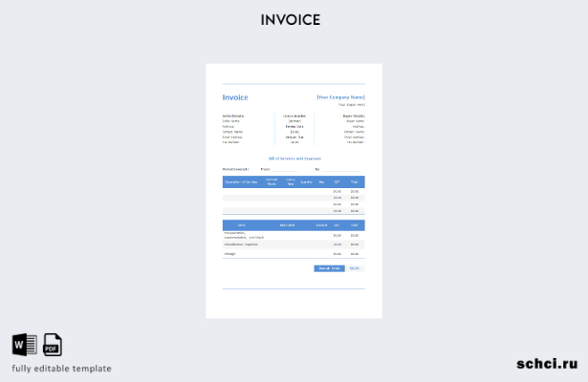Click the 'Bill of Services and Expenses' heading

point(294,159)
